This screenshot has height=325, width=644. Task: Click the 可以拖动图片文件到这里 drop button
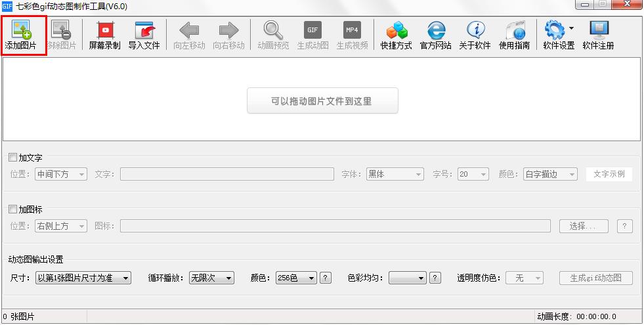[322, 100]
